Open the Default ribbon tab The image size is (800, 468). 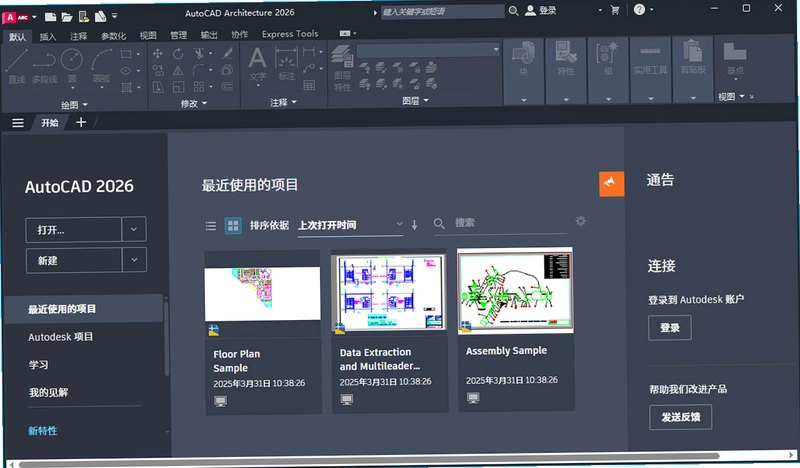click(x=17, y=37)
